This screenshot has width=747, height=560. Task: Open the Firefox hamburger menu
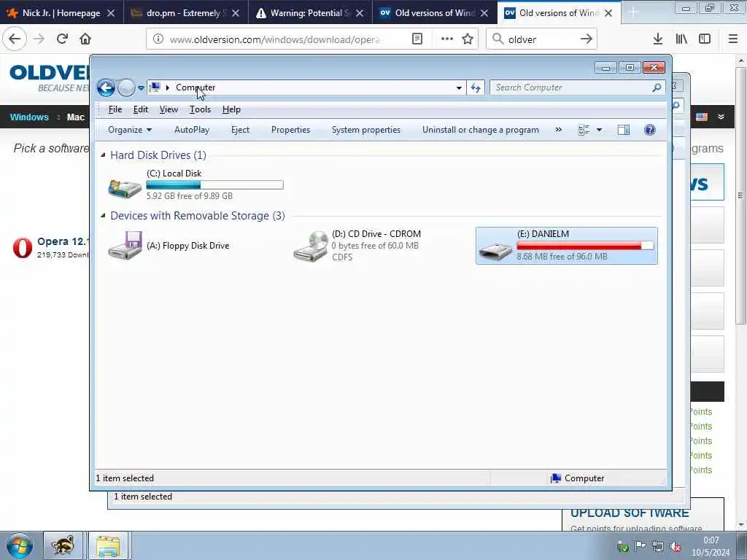coord(733,39)
